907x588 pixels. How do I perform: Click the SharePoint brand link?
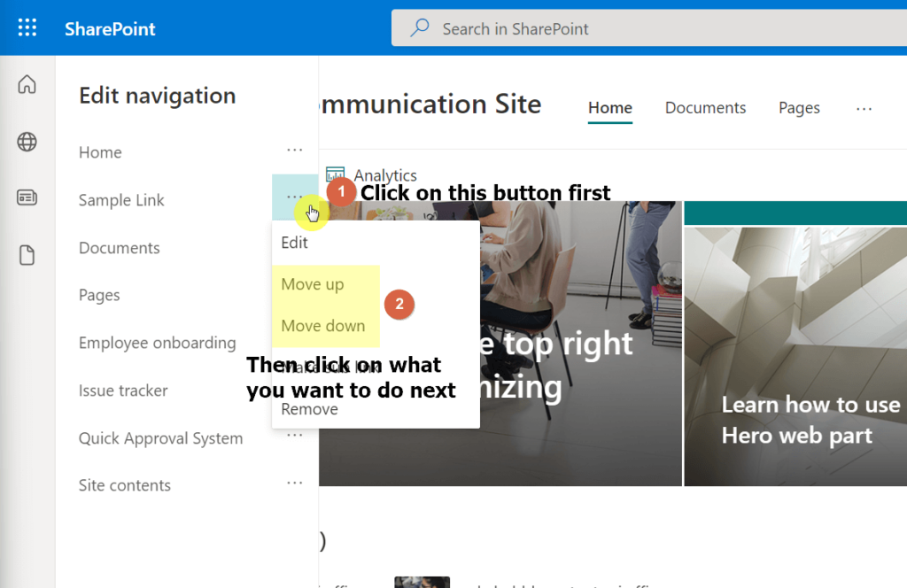coord(110,29)
